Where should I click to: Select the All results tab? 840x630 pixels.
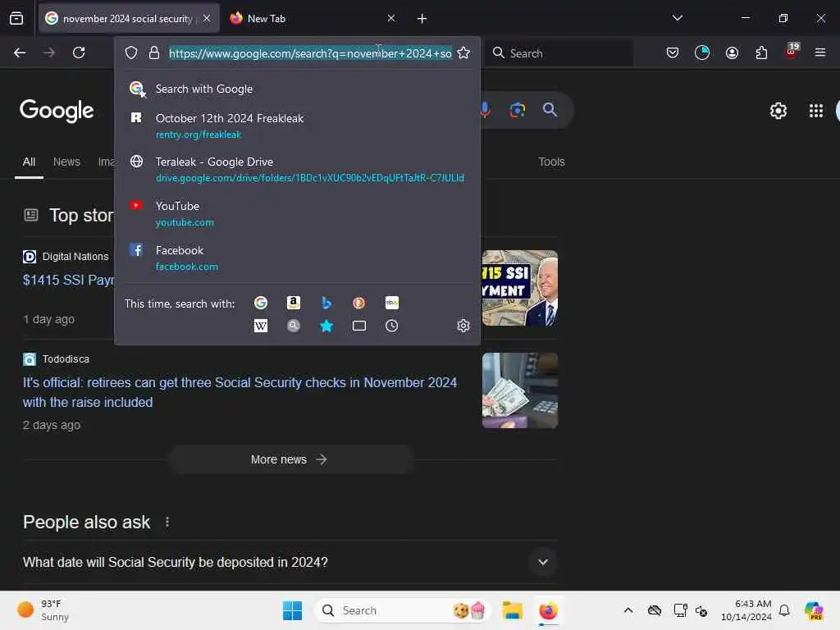[29, 162]
